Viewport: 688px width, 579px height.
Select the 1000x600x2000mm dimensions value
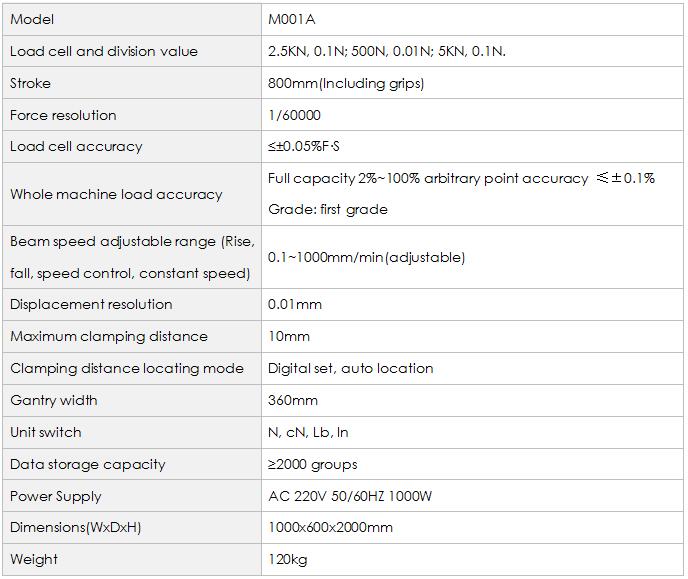330,527
